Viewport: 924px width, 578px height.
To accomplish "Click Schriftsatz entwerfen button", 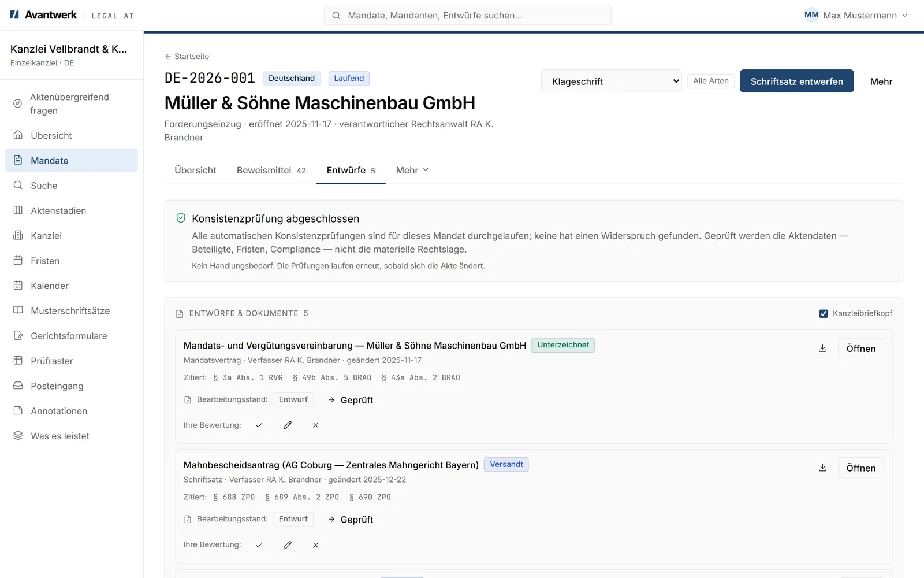I will 796,81.
